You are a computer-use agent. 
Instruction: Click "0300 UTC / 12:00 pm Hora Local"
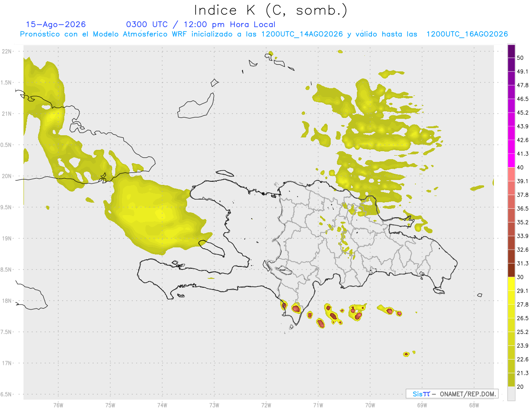point(201,24)
